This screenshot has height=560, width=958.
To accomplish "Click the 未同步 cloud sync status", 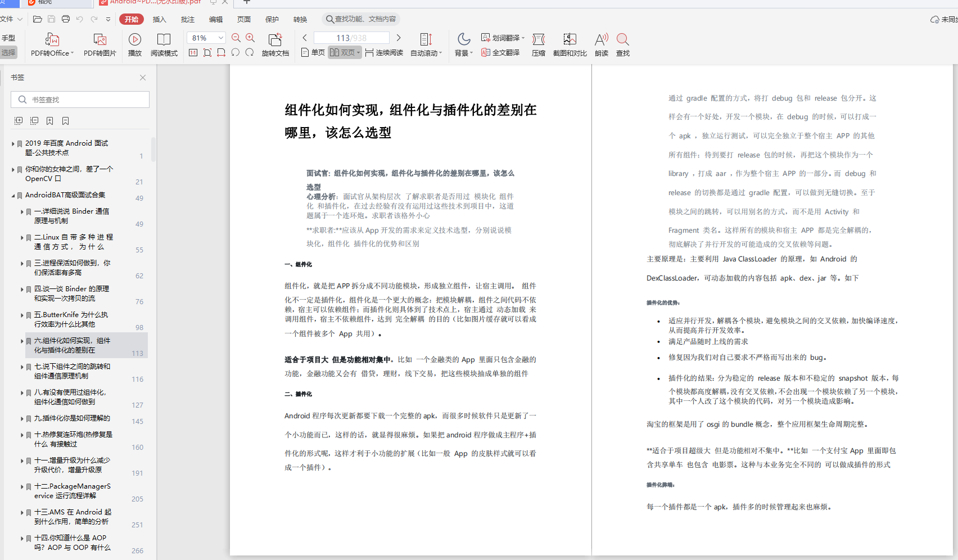I will point(945,20).
